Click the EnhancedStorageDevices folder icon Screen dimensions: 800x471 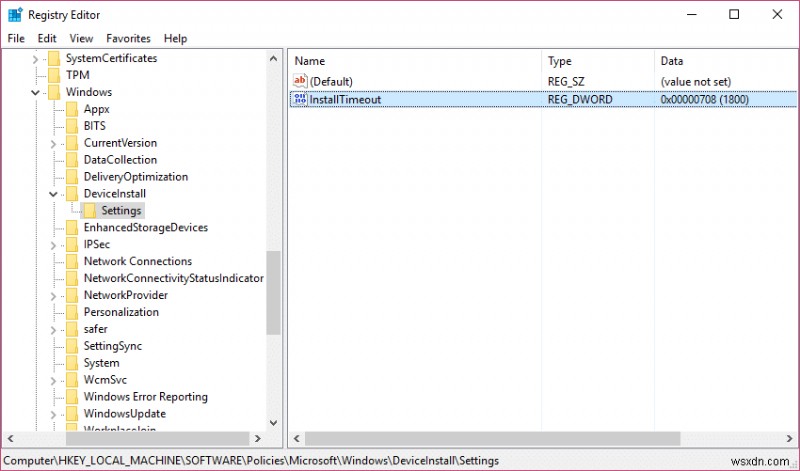coord(72,227)
